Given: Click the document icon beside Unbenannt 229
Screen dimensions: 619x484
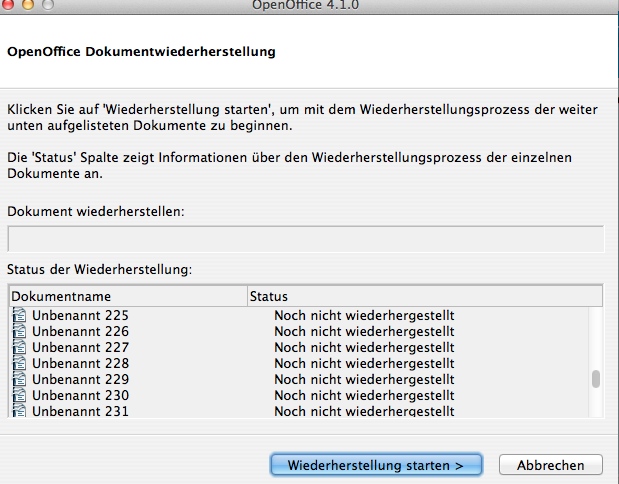Looking at the screenshot, I should click(x=19, y=379).
